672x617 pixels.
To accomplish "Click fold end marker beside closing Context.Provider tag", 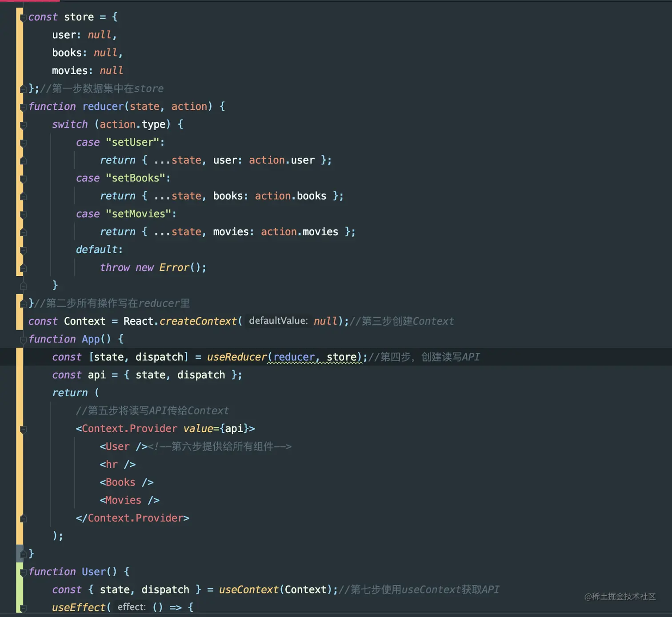I will pos(23,518).
